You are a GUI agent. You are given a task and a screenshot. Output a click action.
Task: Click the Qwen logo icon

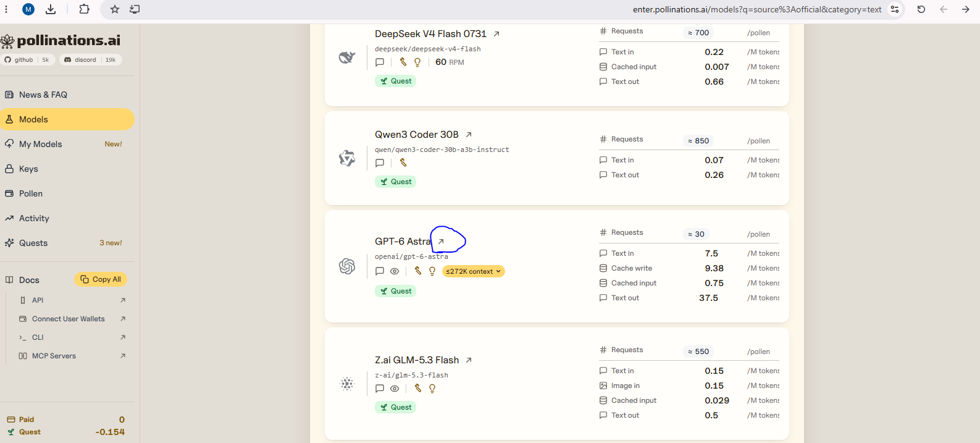(347, 158)
